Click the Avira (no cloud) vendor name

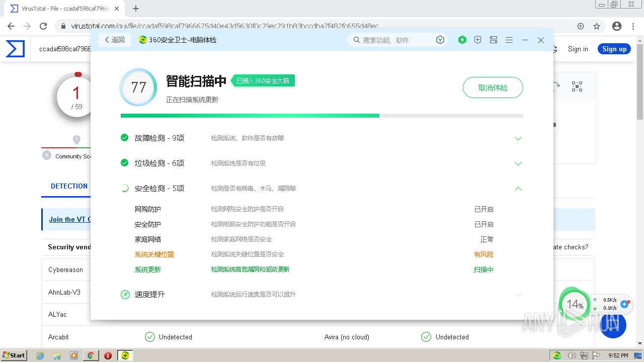coord(347,337)
